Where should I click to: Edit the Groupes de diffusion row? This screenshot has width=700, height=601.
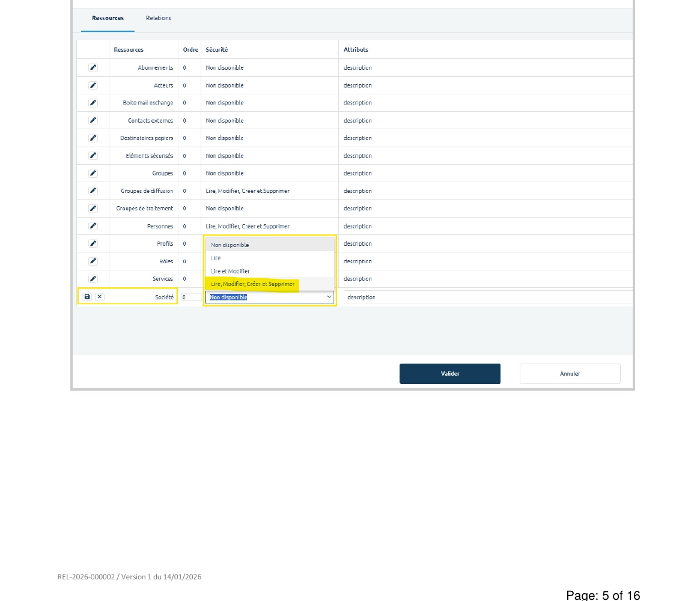(x=93, y=191)
